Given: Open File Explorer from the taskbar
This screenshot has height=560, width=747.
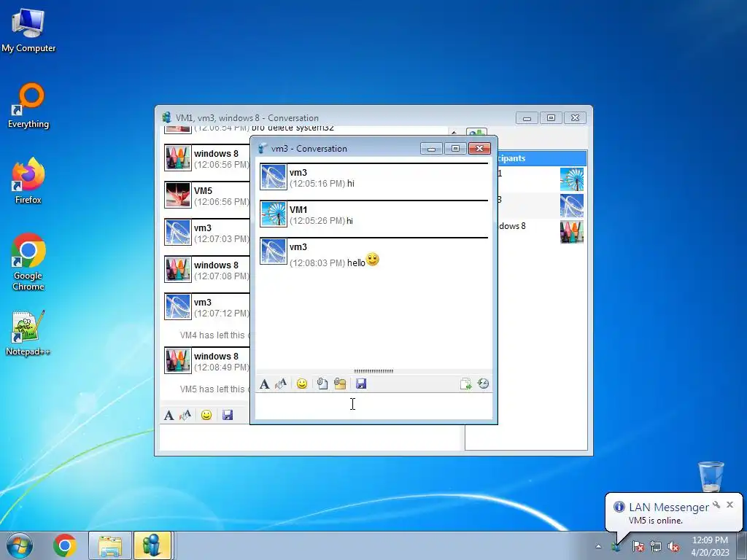Looking at the screenshot, I should 109,545.
